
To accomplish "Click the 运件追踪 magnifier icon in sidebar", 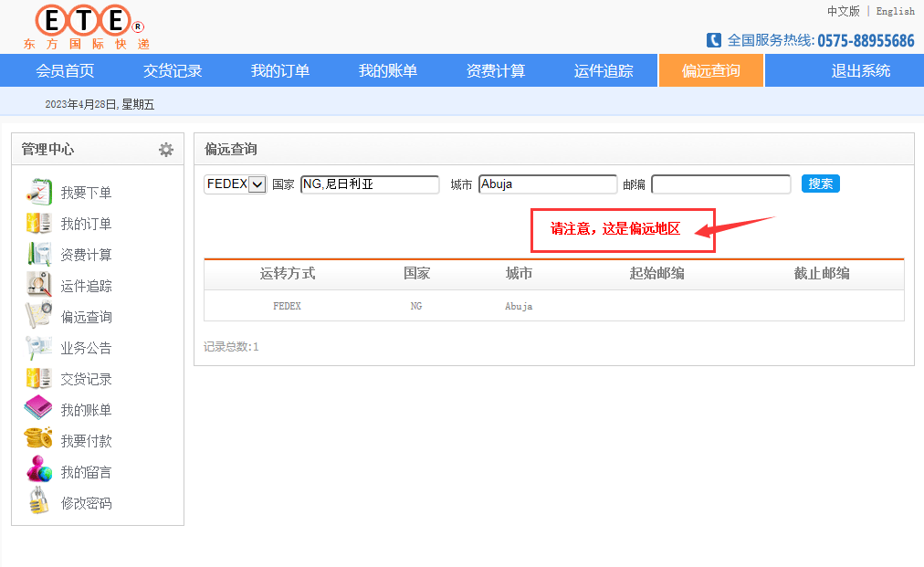I will (39, 285).
